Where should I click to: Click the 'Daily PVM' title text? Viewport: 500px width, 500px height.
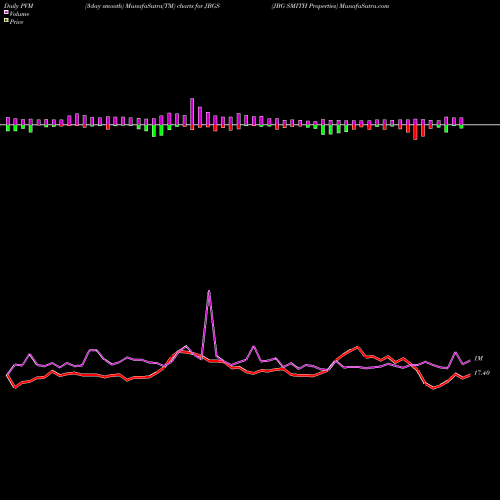(19, 6)
